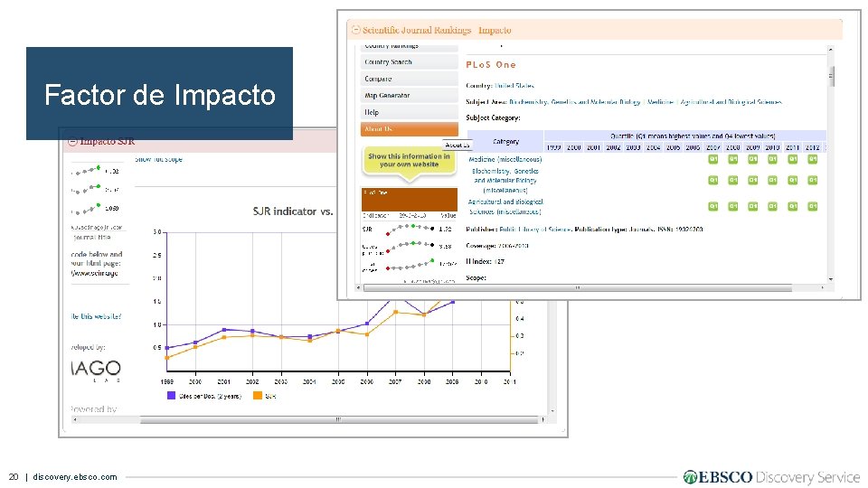Open the Medicine (miscellaneous) category link
Image resolution: width=868 pixels, height=488 pixels.
[505, 159]
